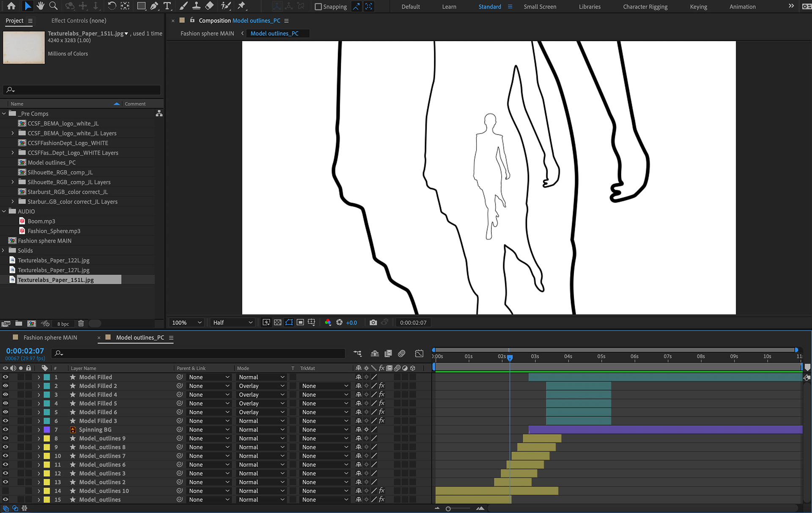Hide the Spinning BG layer

pyautogui.click(x=5, y=430)
